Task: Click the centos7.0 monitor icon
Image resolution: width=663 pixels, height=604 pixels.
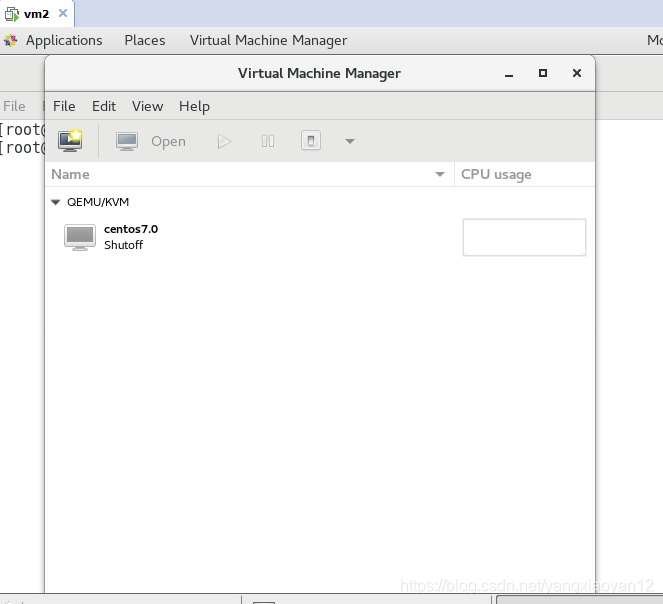Action: pyautogui.click(x=80, y=237)
